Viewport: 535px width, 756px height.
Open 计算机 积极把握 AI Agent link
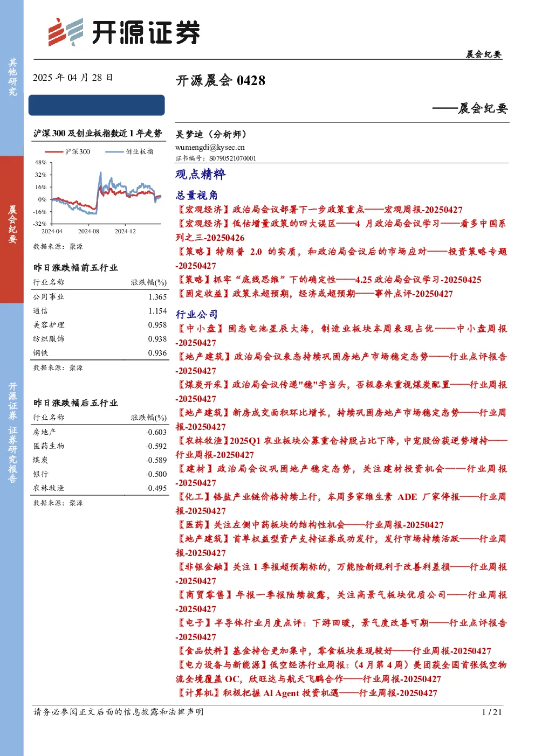[307, 693]
